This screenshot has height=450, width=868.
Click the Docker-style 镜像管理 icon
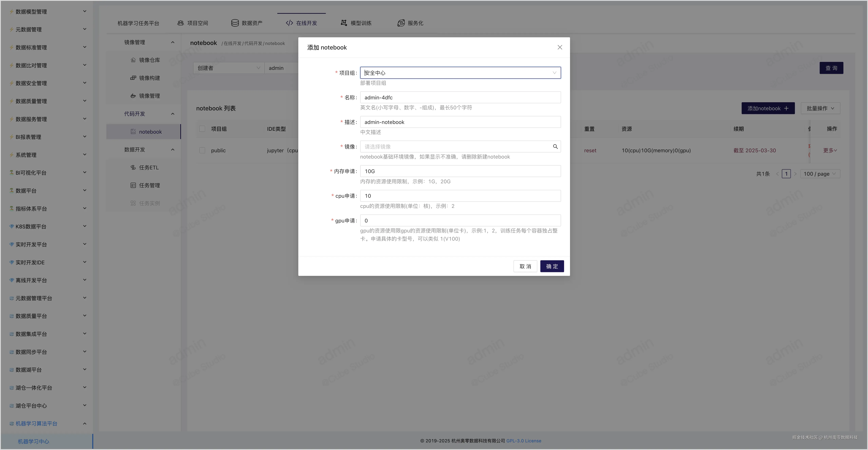(133, 96)
